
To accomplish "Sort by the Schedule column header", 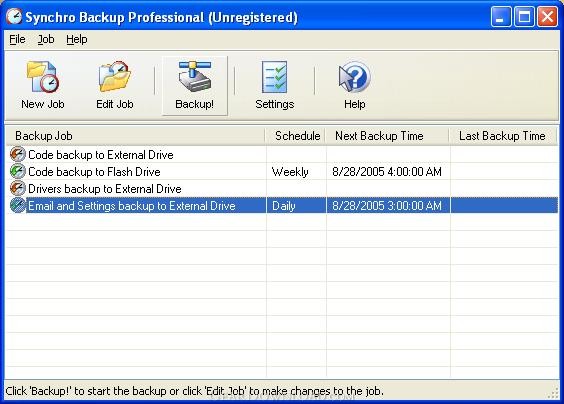I will [296, 136].
